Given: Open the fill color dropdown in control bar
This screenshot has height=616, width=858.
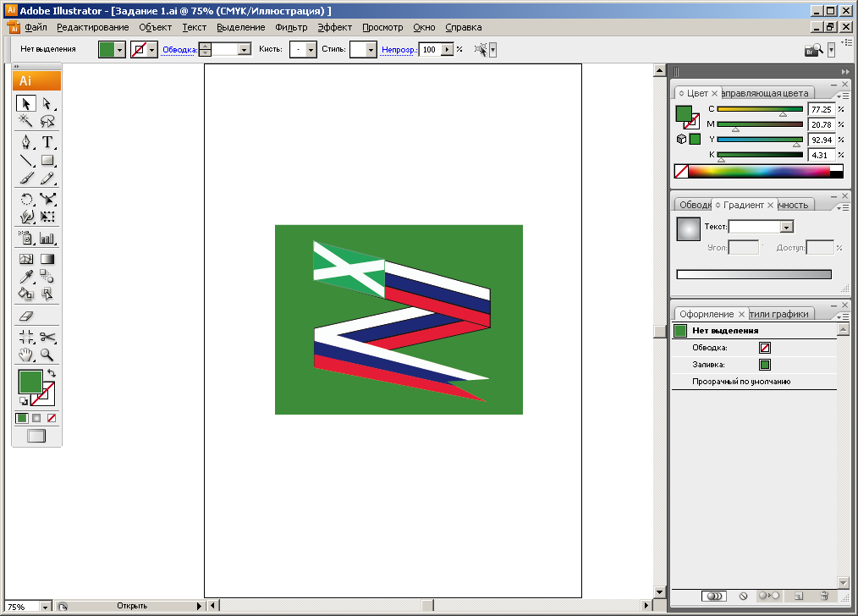Looking at the screenshot, I should point(120,50).
